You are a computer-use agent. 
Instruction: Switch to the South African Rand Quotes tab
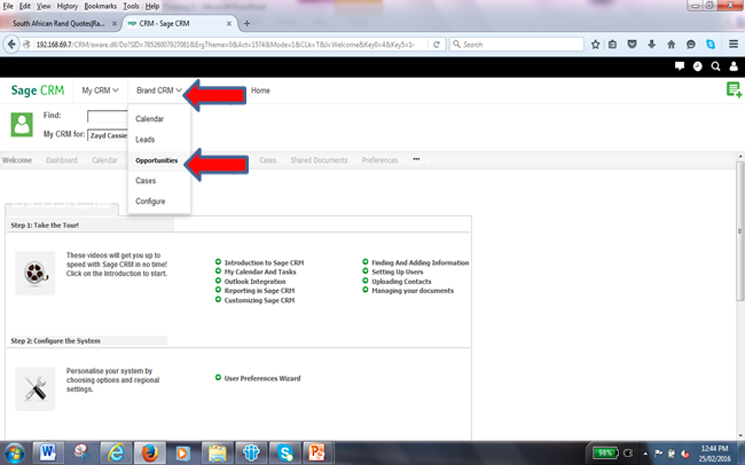pos(59,23)
